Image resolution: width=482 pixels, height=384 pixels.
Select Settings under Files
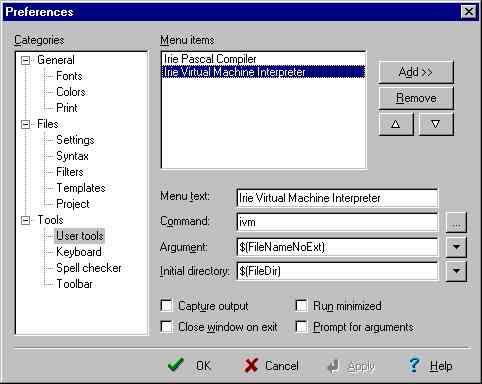click(75, 140)
